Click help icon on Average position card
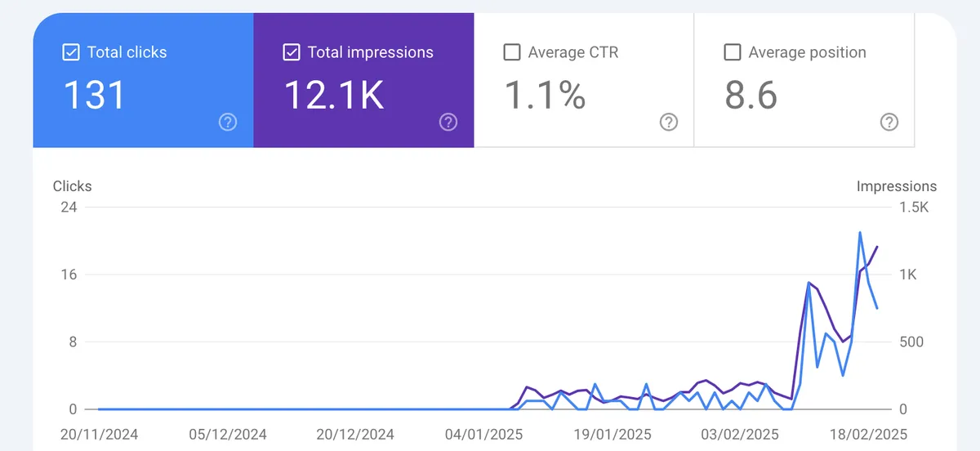 (889, 123)
